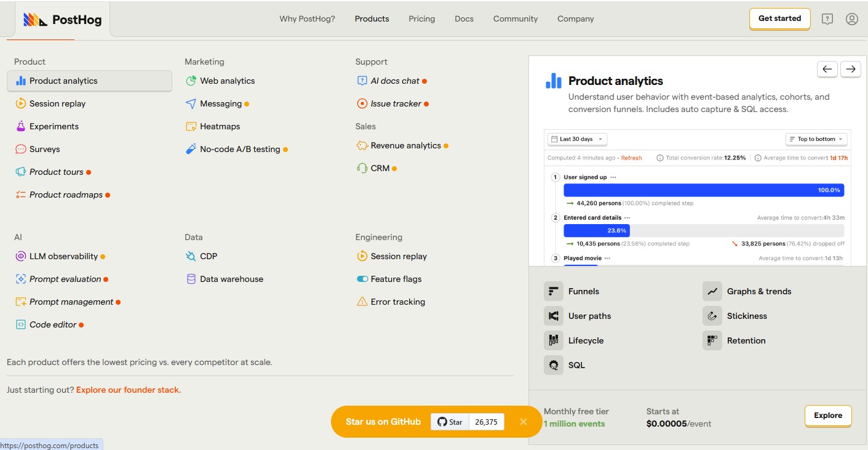Go to the Pricing menu item
The height and width of the screenshot is (450, 868).
point(421,19)
